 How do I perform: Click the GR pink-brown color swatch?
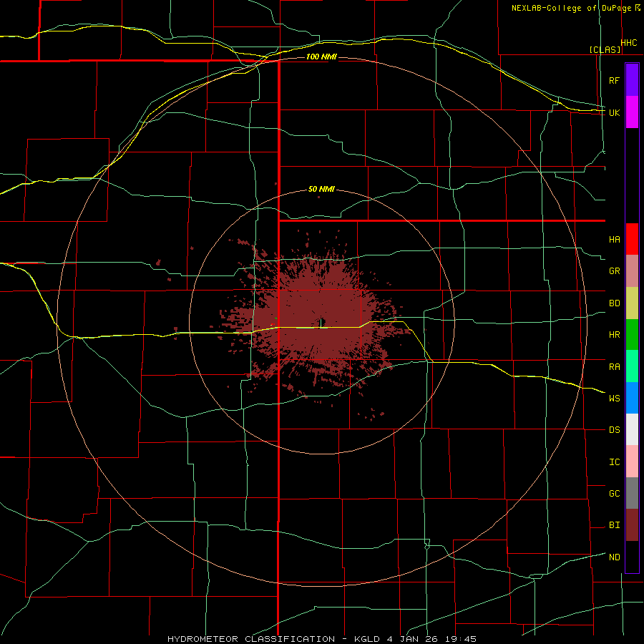pyautogui.click(x=632, y=271)
